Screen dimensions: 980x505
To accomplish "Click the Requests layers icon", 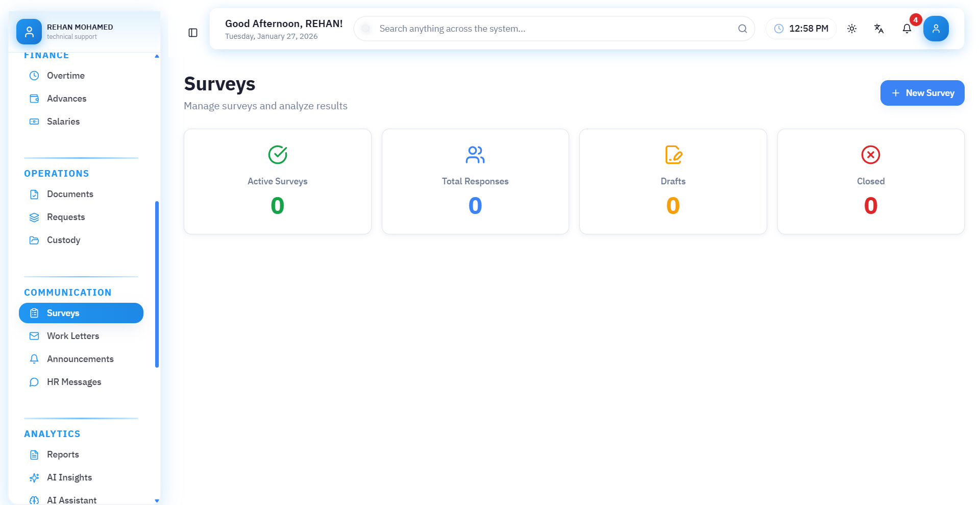I will (34, 217).
